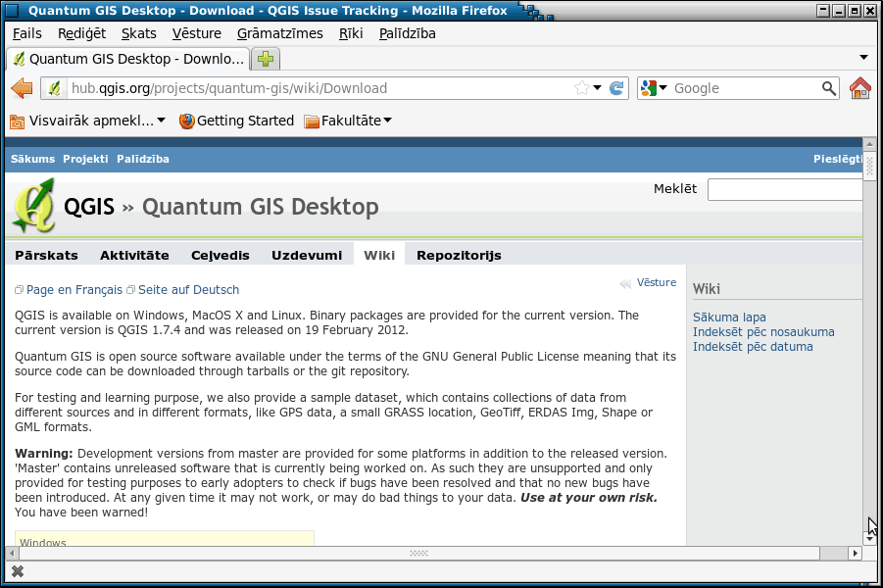
Task: Click the back arrow navigation button
Action: 22,88
